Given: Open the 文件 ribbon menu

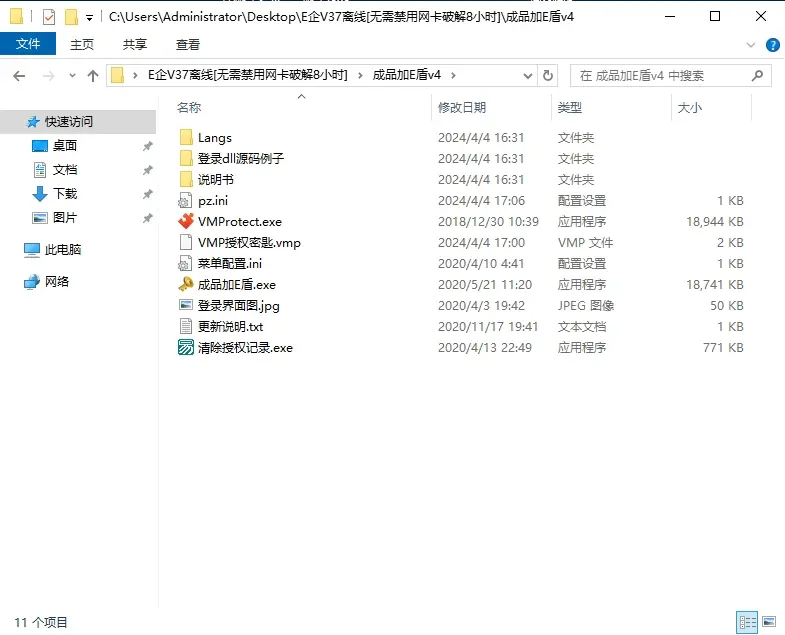Looking at the screenshot, I should [28, 44].
